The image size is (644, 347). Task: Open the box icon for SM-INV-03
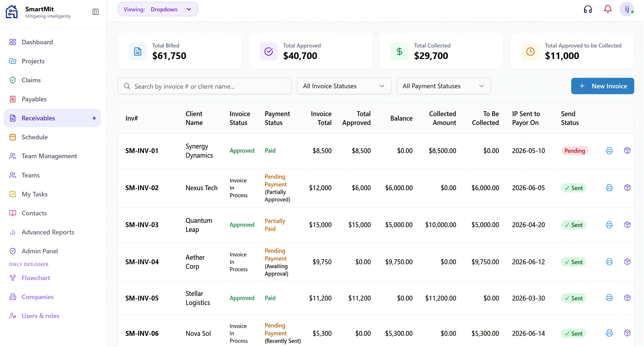tap(627, 225)
